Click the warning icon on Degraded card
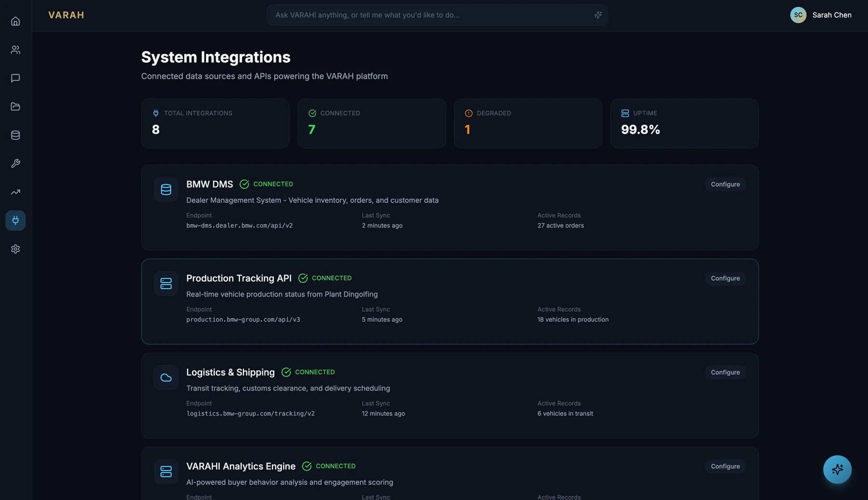868x500 pixels. (469, 113)
